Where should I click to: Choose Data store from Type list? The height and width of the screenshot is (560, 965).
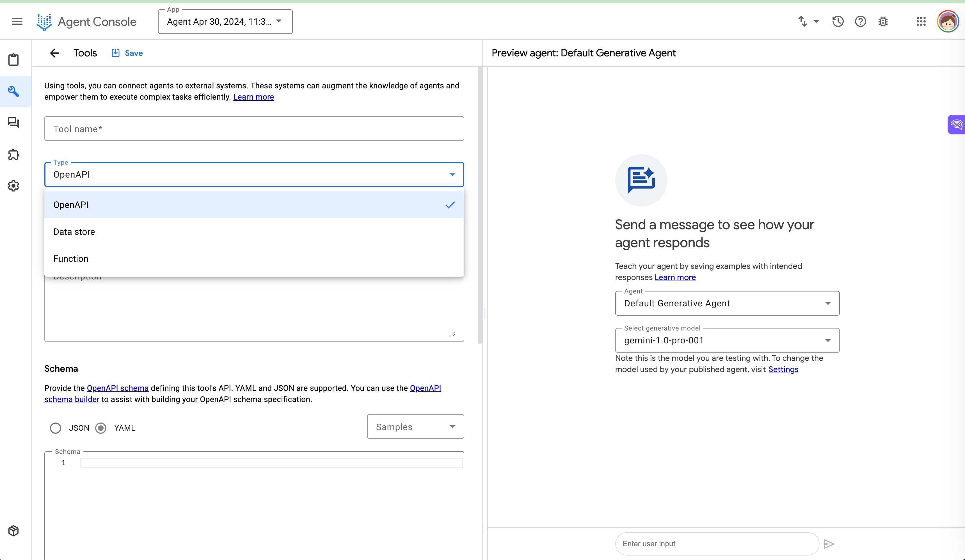[x=74, y=231]
